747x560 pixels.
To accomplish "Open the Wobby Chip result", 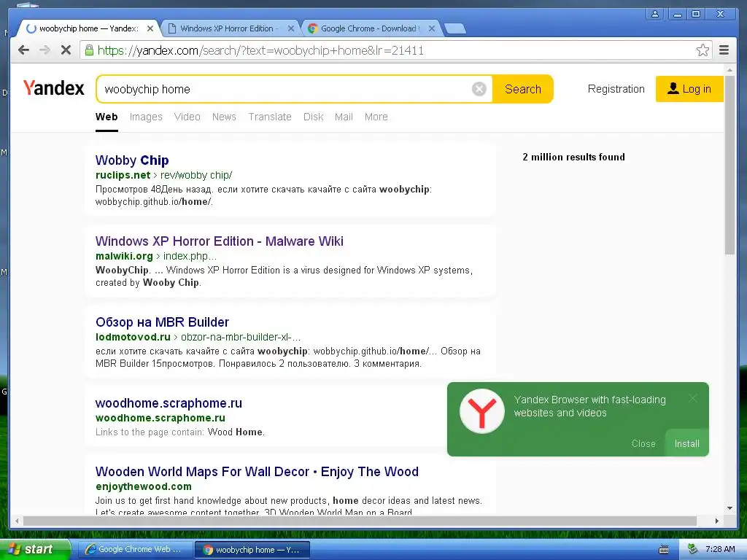I will (x=132, y=160).
